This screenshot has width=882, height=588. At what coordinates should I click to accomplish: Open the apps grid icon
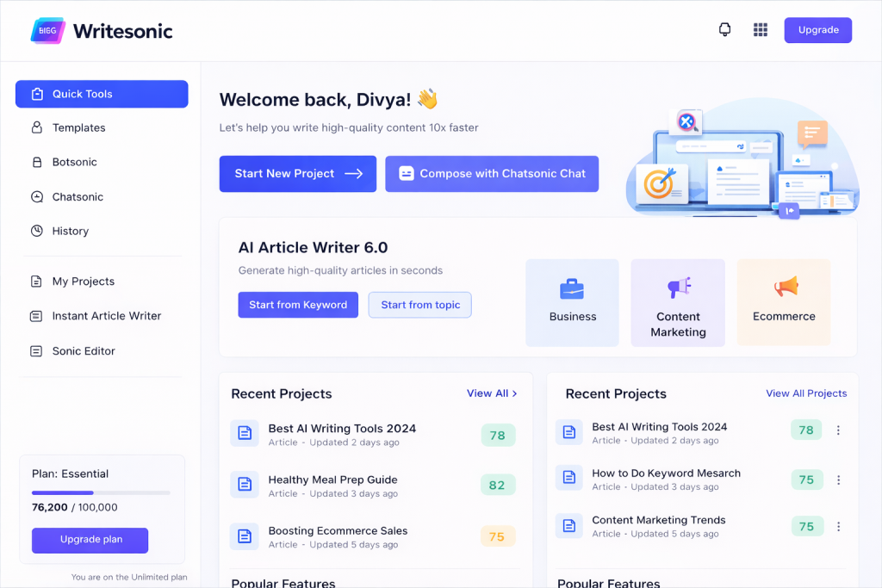tap(761, 30)
